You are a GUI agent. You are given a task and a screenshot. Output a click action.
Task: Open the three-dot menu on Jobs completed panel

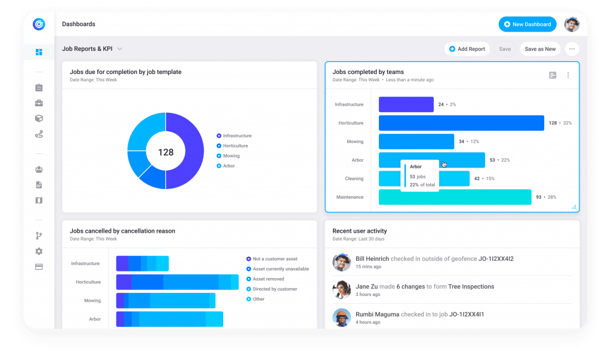click(x=567, y=75)
